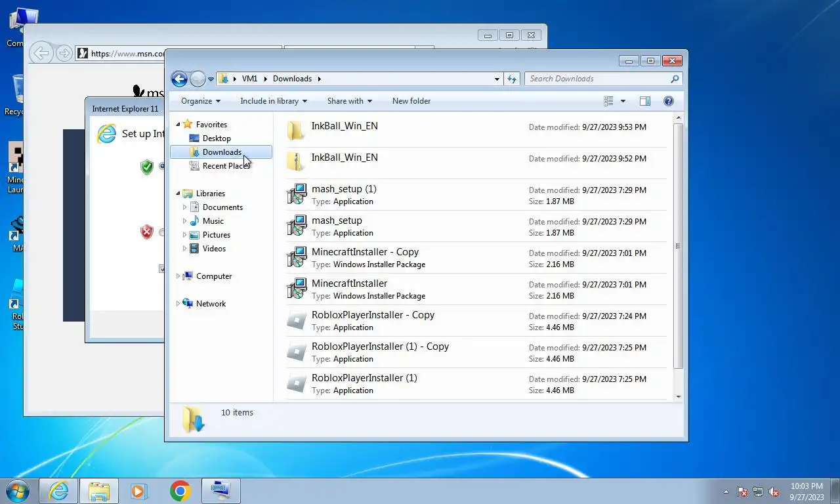Expand the Network node
The image size is (840, 504).
pyautogui.click(x=178, y=304)
